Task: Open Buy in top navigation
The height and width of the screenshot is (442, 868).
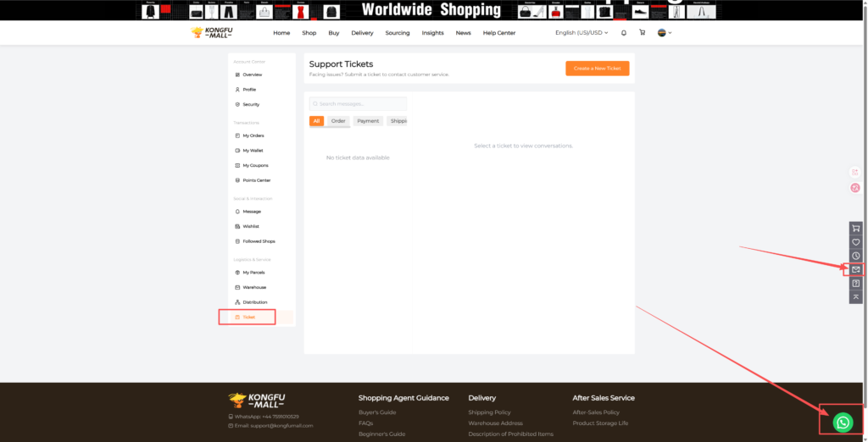Action: (333, 33)
